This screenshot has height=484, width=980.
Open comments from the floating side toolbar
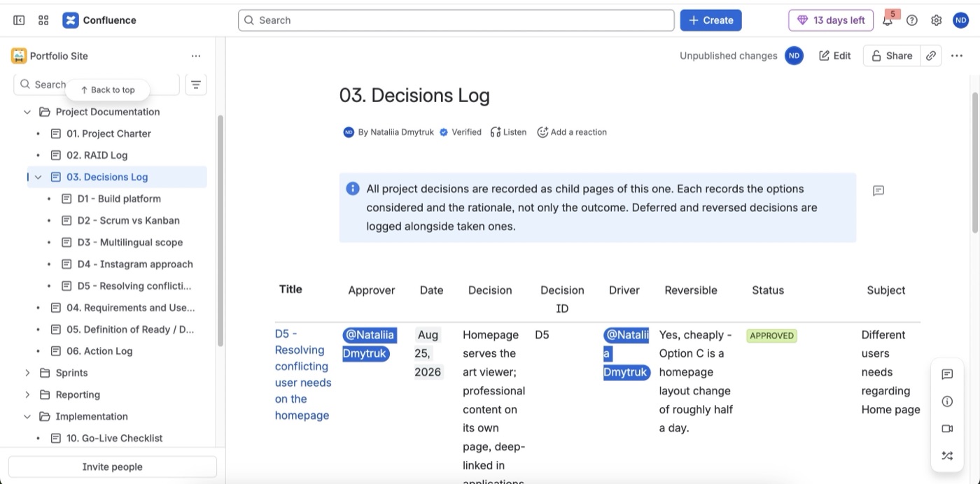point(947,374)
